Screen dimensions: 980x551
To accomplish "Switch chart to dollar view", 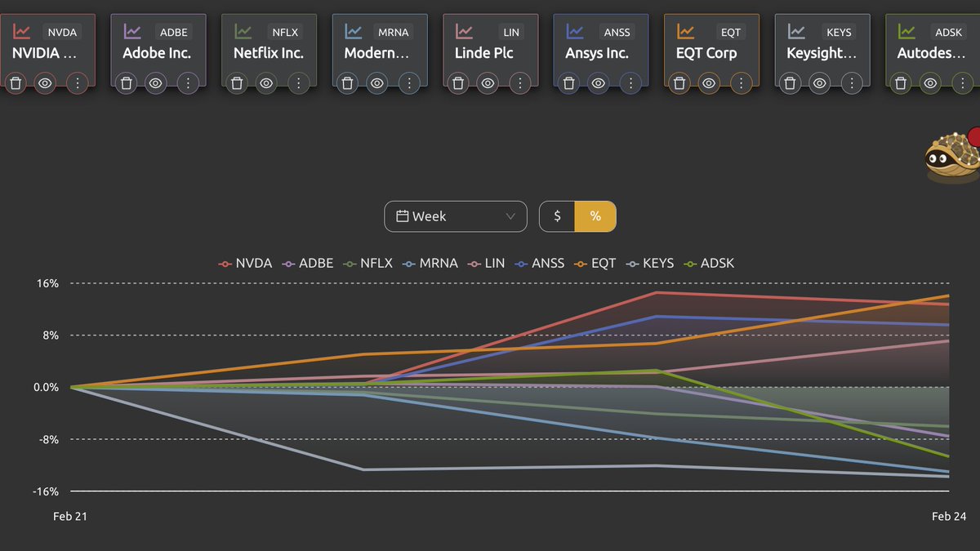I will coord(557,216).
